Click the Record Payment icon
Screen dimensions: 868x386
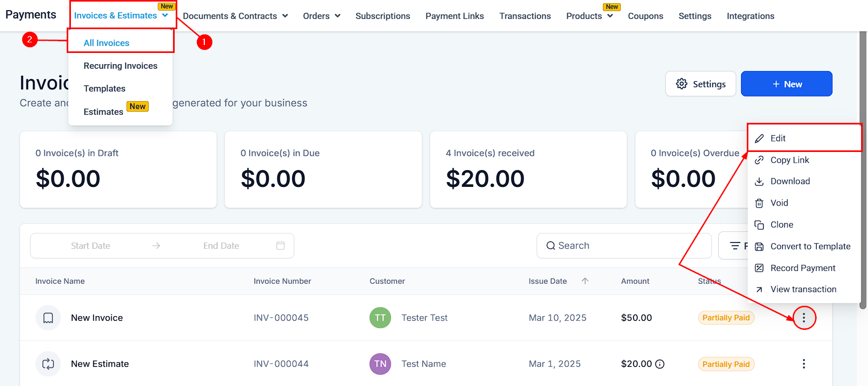pos(759,268)
